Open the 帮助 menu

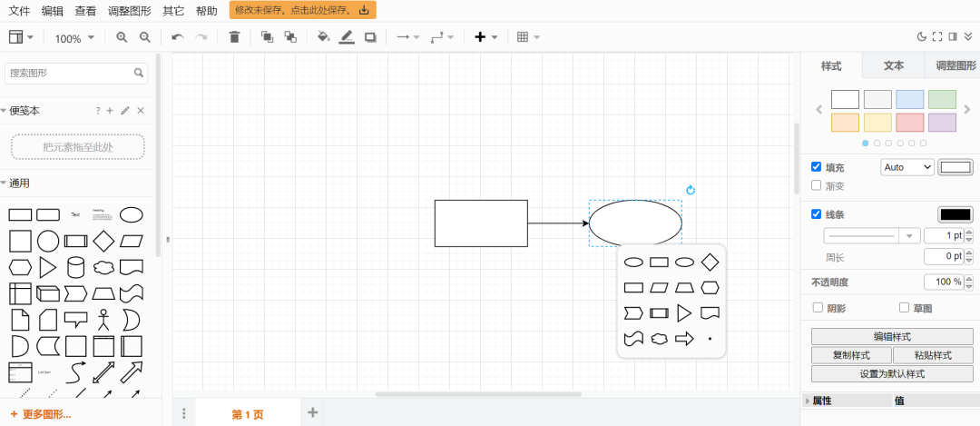207,11
